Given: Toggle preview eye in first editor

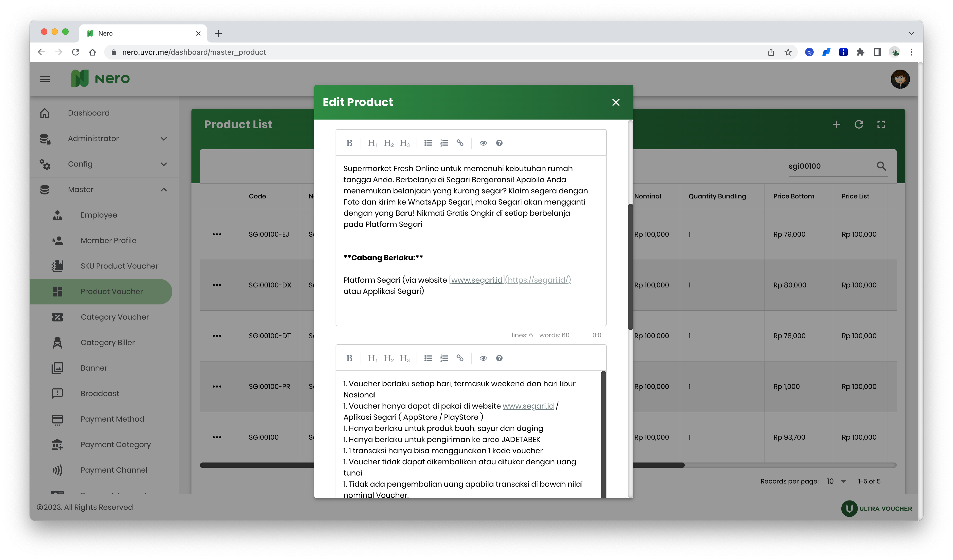Looking at the screenshot, I should tap(483, 143).
